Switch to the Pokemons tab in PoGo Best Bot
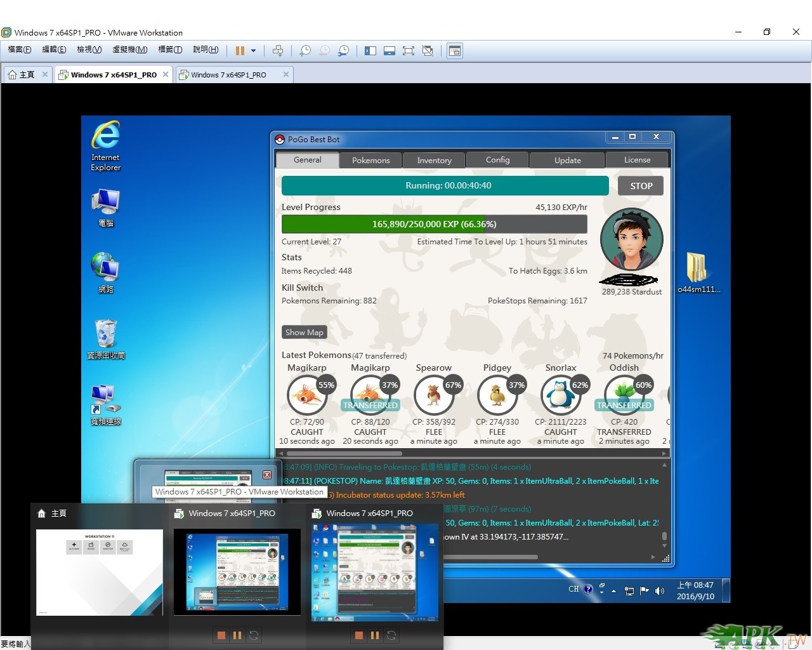Screen dimensions: 812x650 click(370, 160)
